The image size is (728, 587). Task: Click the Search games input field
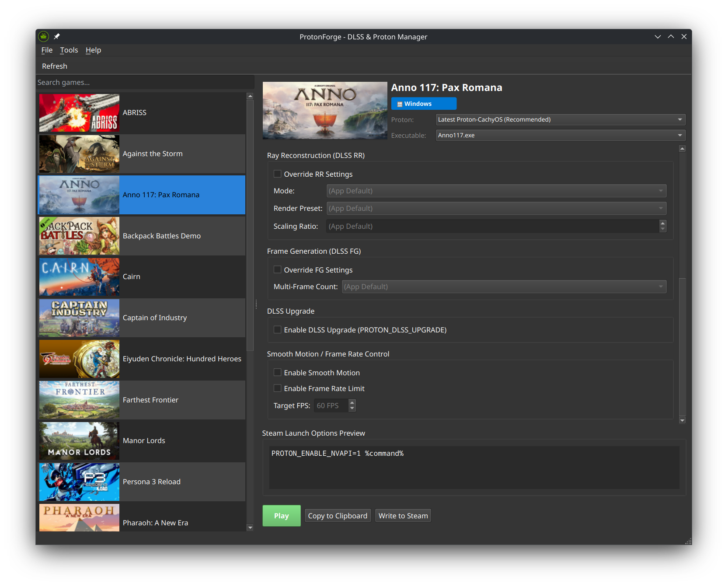(x=144, y=82)
